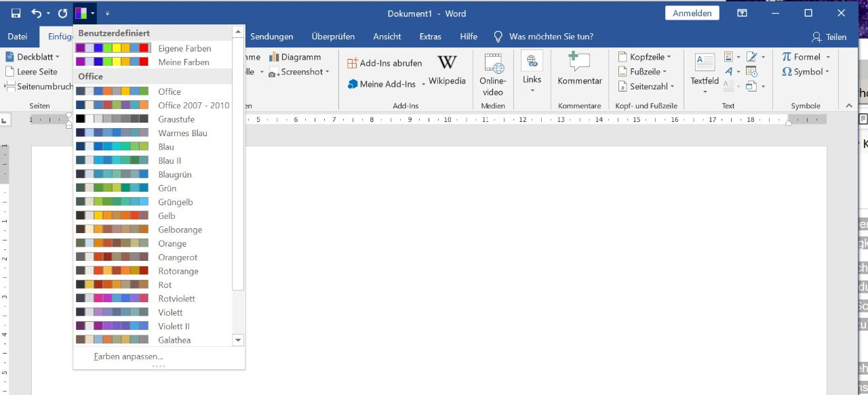Collapse the ribbon with the chevron

(x=849, y=106)
